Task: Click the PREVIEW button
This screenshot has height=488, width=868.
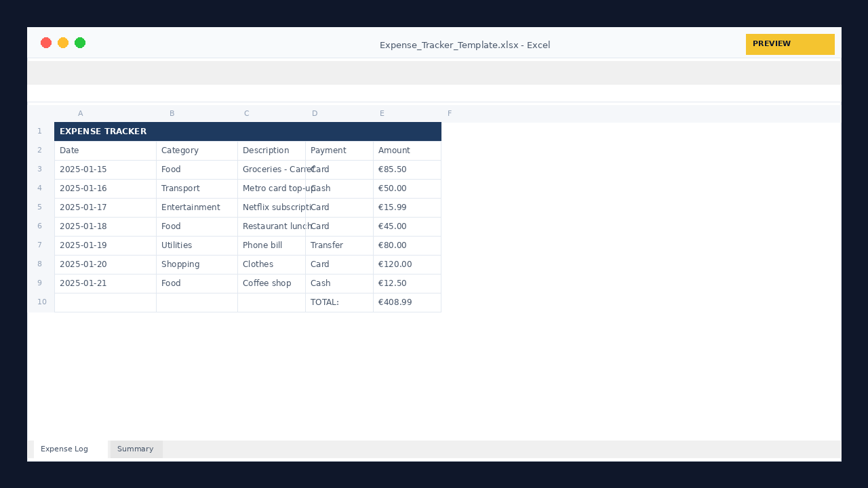Action: click(790, 44)
